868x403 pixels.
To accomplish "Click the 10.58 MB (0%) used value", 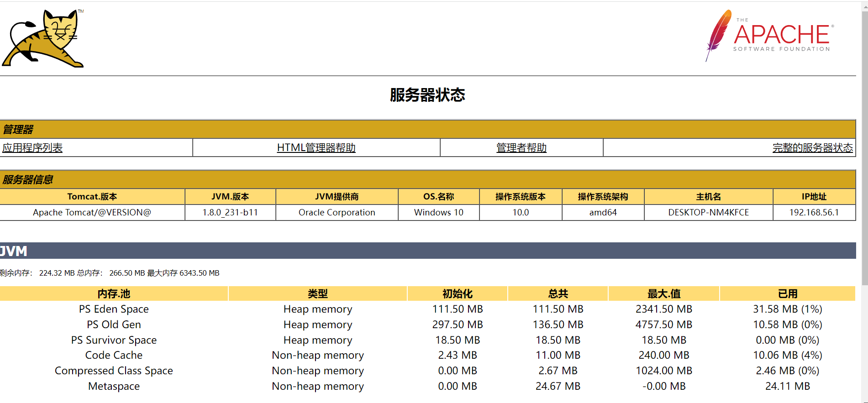I will point(788,324).
